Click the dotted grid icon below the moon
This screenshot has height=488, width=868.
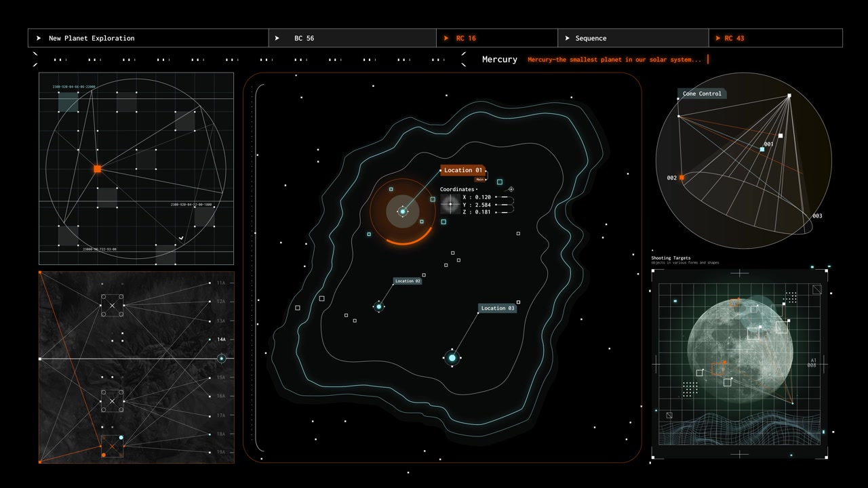pyautogui.click(x=690, y=389)
